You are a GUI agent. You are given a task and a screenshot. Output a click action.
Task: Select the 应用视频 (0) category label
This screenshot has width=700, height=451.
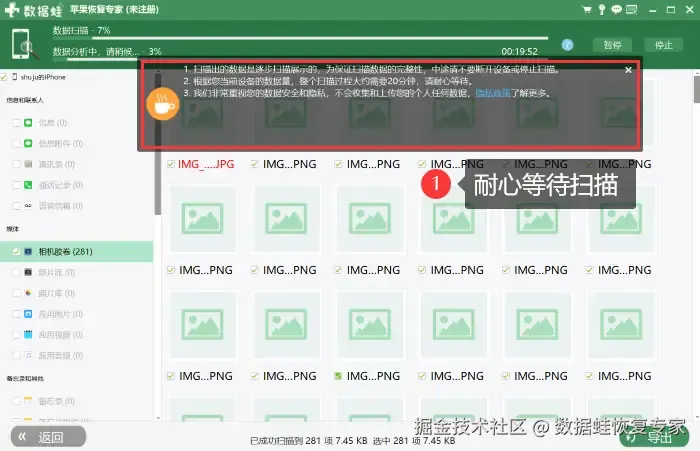(x=61, y=335)
